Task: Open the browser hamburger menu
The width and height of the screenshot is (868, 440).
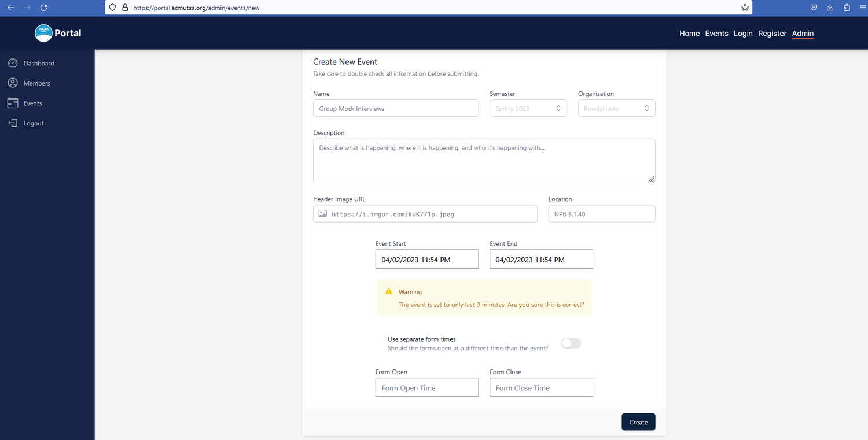Action: coord(863,8)
